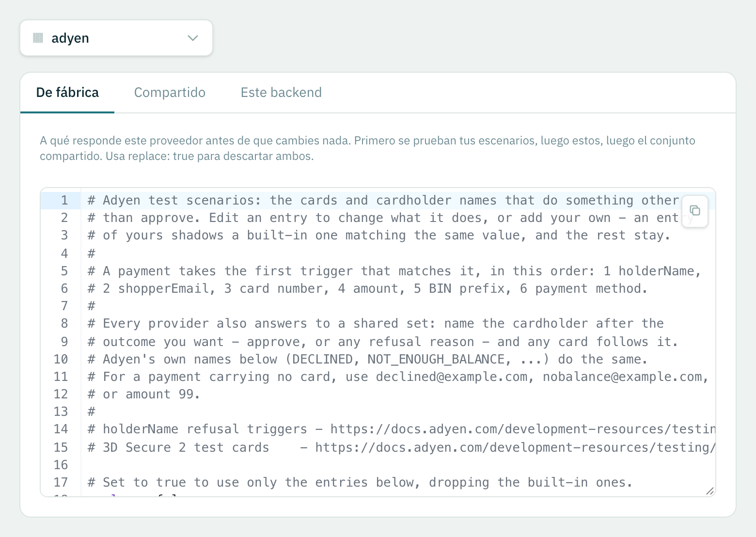The width and height of the screenshot is (756, 537).
Task: Click empty line 16 in the editor
Action: pyautogui.click(x=397, y=465)
